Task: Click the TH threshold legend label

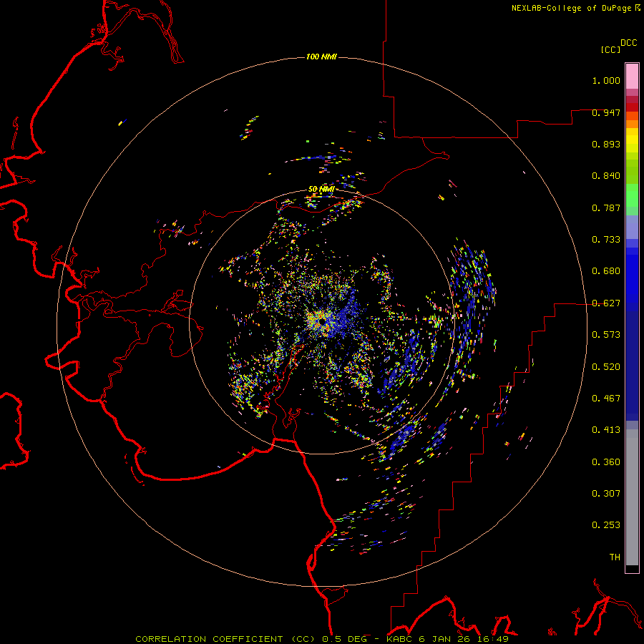Action: click(615, 557)
